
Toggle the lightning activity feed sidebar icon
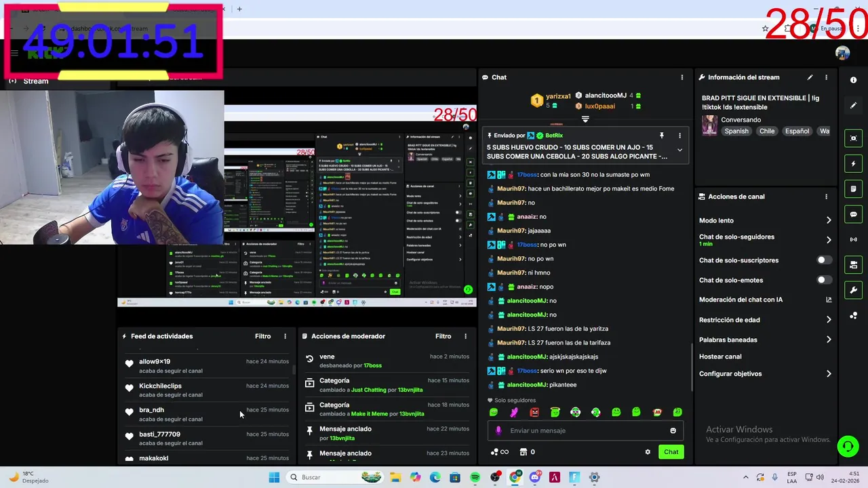coord(853,163)
